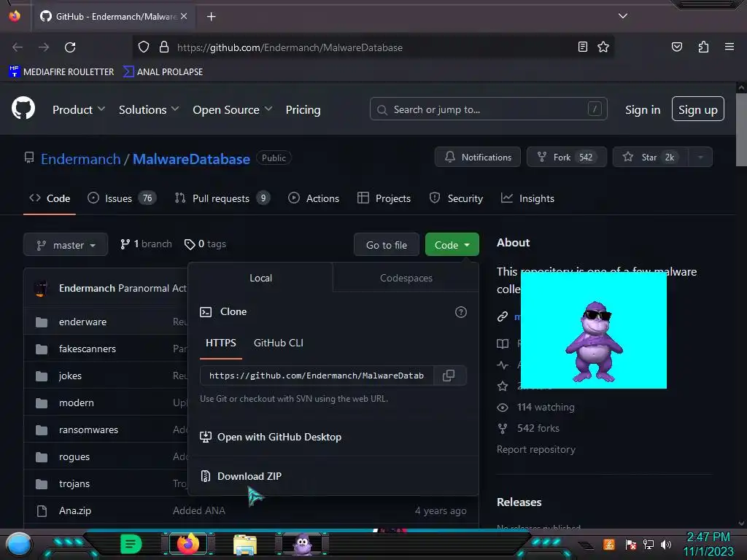747x560 pixels.
Task: Click the browser forward arrow
Action: 44,47
